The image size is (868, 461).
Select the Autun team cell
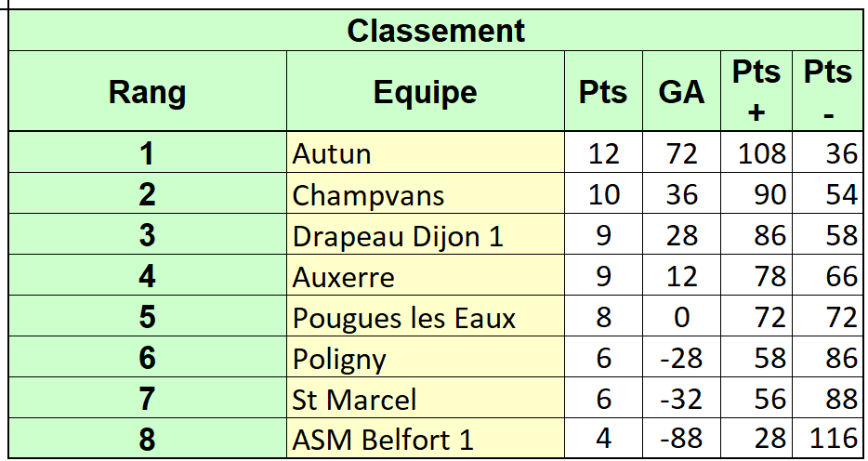(425, 152)
